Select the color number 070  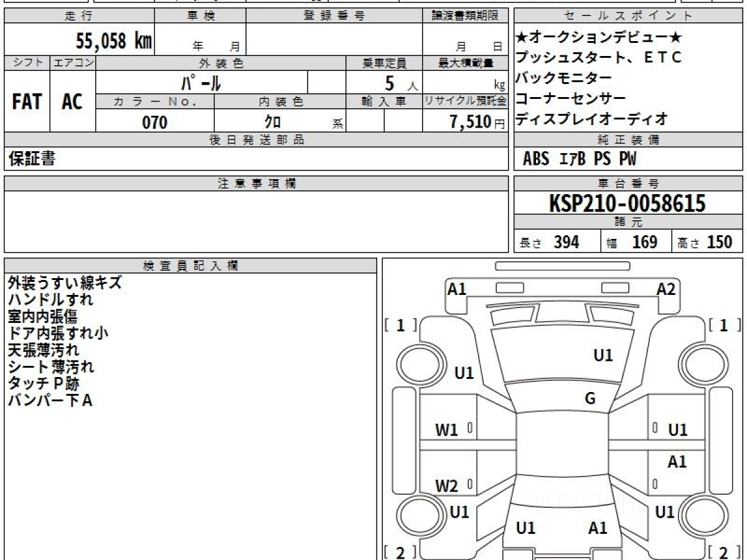(154, 123)
